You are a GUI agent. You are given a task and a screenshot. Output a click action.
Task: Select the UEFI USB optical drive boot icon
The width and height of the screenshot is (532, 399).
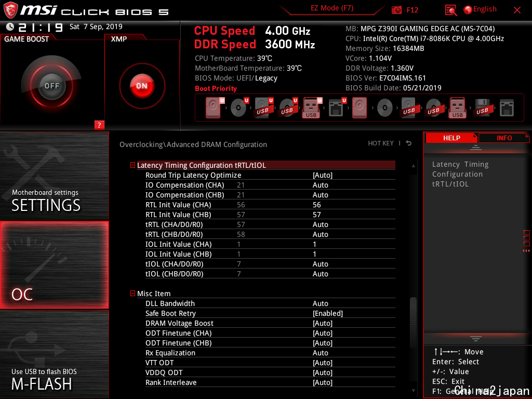[288, 108]
